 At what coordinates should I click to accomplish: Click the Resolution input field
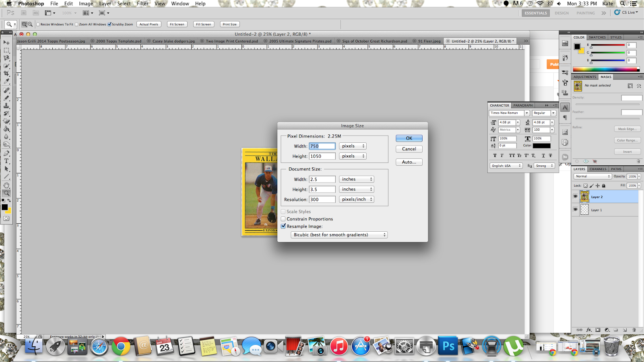pyautogui.click(x=322, y=200)
